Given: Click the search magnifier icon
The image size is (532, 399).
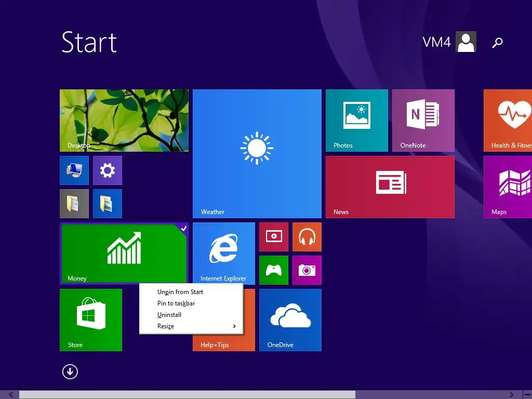Looking at the screenshot, I should (x=497, y=43).
